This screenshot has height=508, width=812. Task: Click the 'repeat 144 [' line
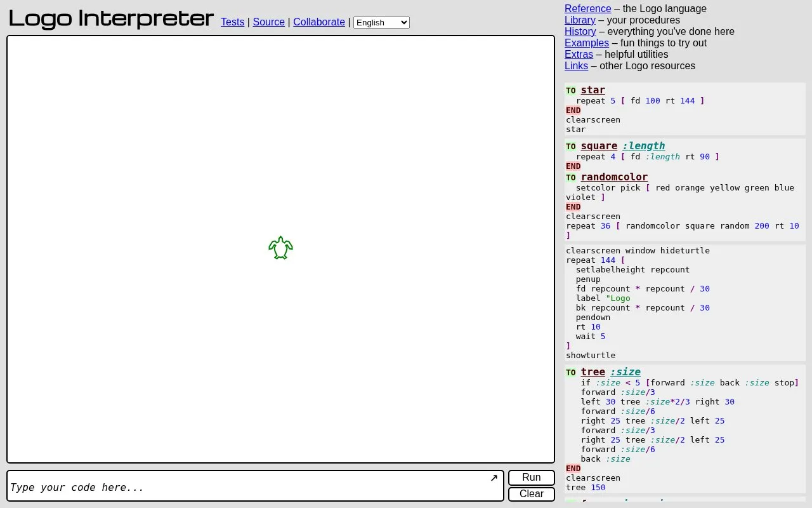(596, 260)
